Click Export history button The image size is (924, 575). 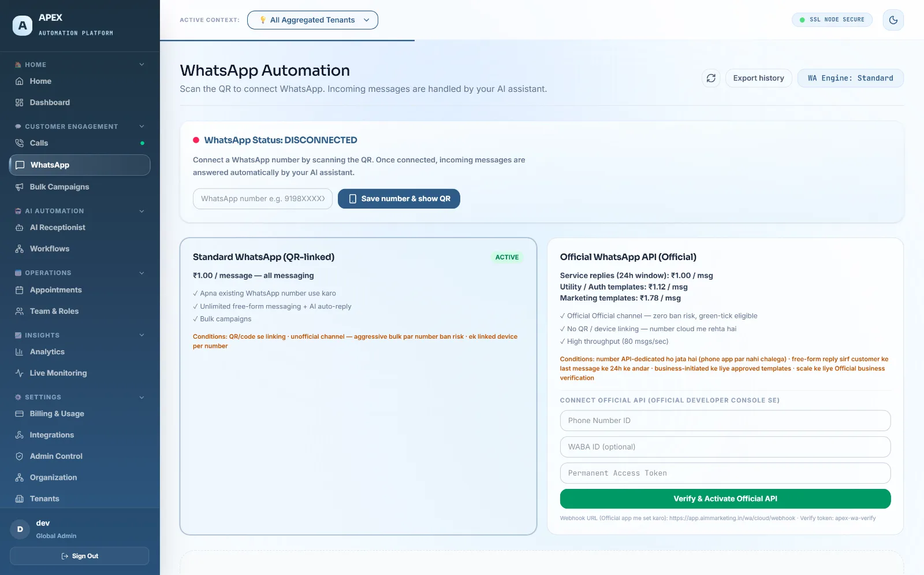click(758, 78)
